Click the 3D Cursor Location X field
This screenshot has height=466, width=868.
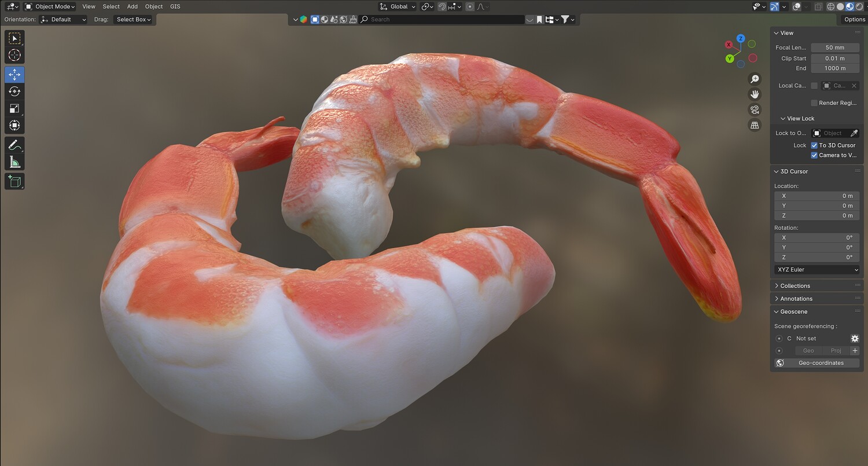point(816,196)
